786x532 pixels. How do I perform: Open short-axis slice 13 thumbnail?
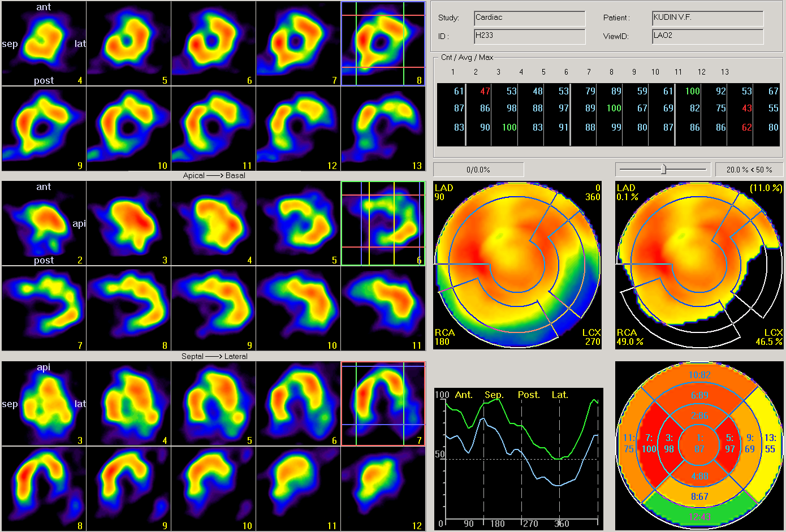(383, 128)
